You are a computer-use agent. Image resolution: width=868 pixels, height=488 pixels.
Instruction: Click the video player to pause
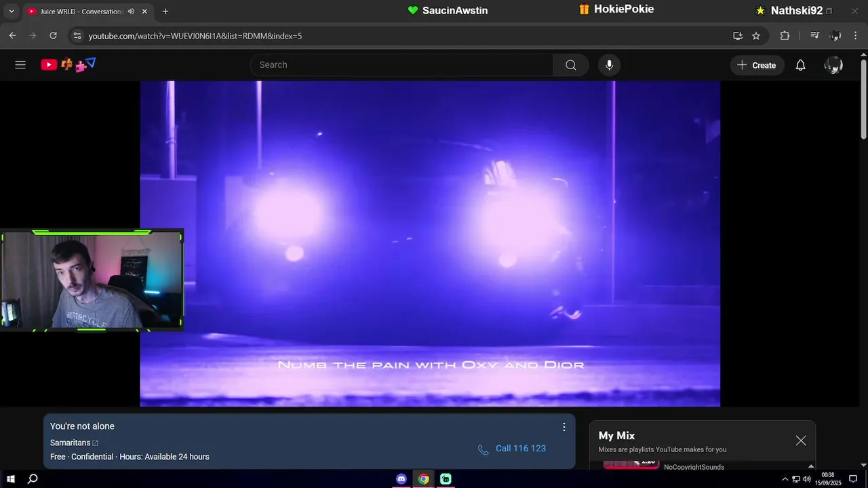tap(430, 244)
